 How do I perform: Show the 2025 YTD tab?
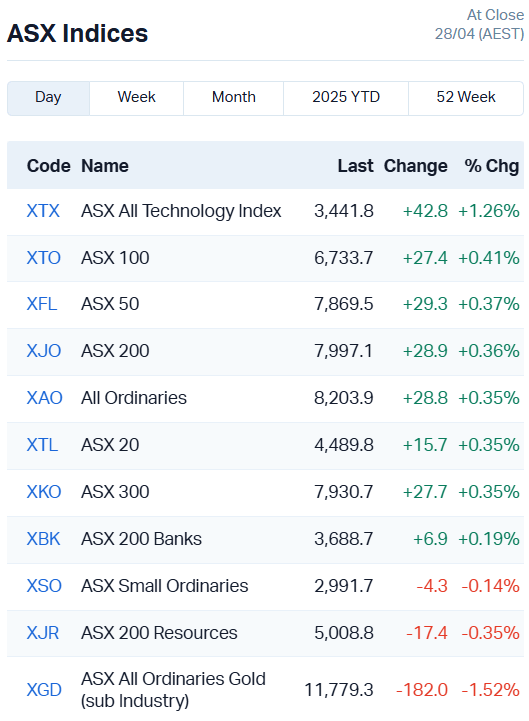[x=346, y=98]
